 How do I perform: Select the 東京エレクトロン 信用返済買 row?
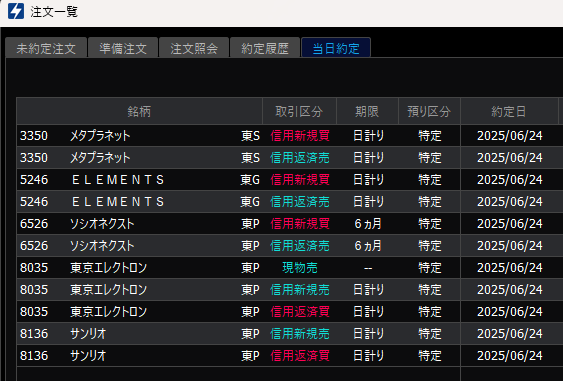click(x=290, y=312)
